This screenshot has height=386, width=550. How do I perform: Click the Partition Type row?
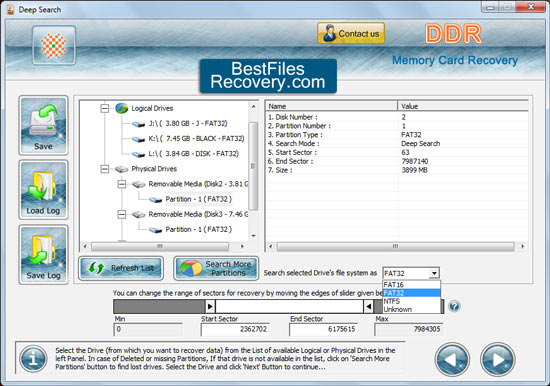397,135
